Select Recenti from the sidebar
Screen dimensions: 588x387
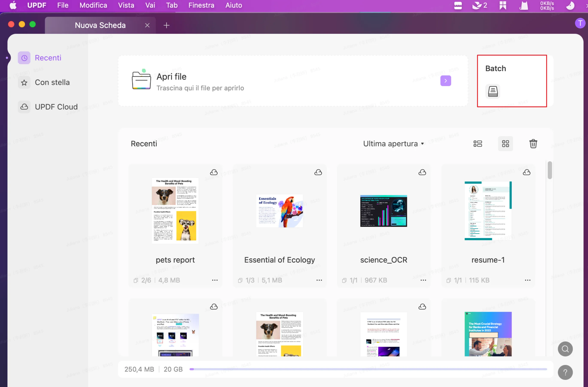(x=48, y=57)
